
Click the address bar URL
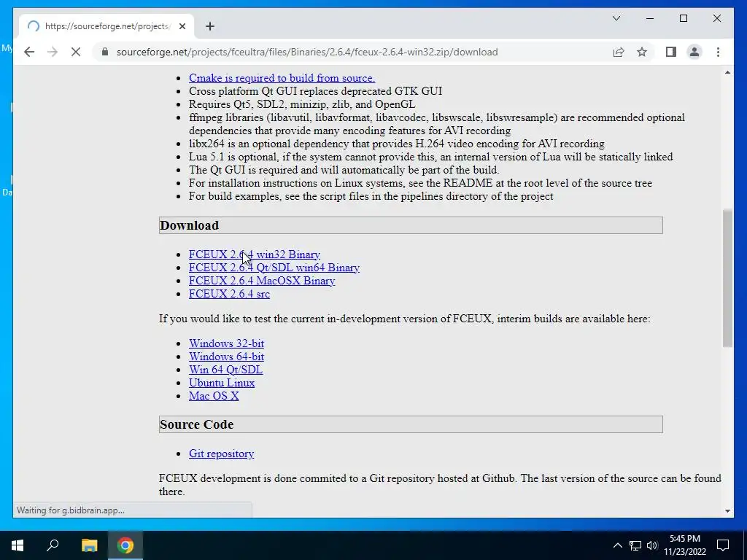tap(307, 52)
